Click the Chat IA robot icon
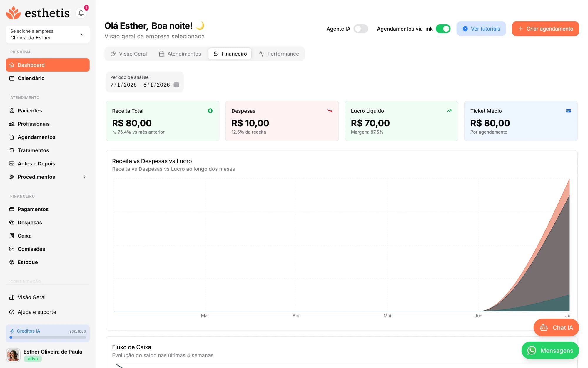The height and width of the screenshot is (368, 588). pyautogui.click(x=544, y=328)
